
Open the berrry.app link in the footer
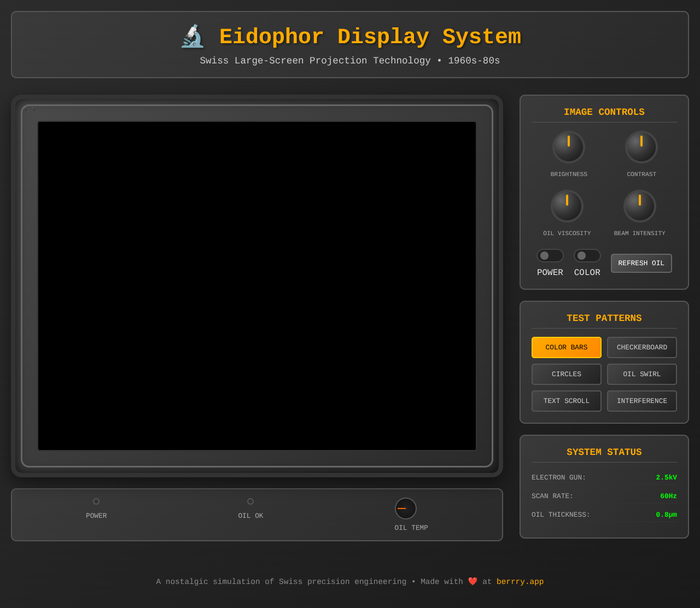pos(520,582)
